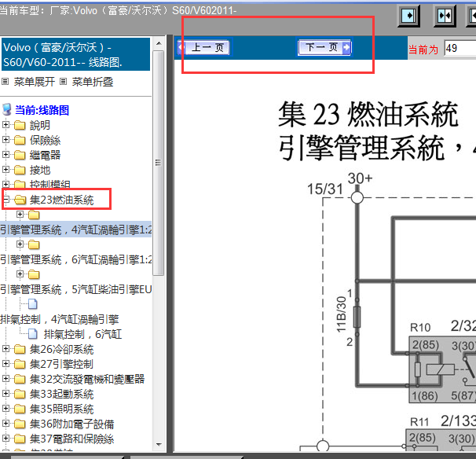Expand the subfolder above 引擎管理系統，5汽缸柴油 entry
The width and height of the screenshot is (476, 459).
20,274
